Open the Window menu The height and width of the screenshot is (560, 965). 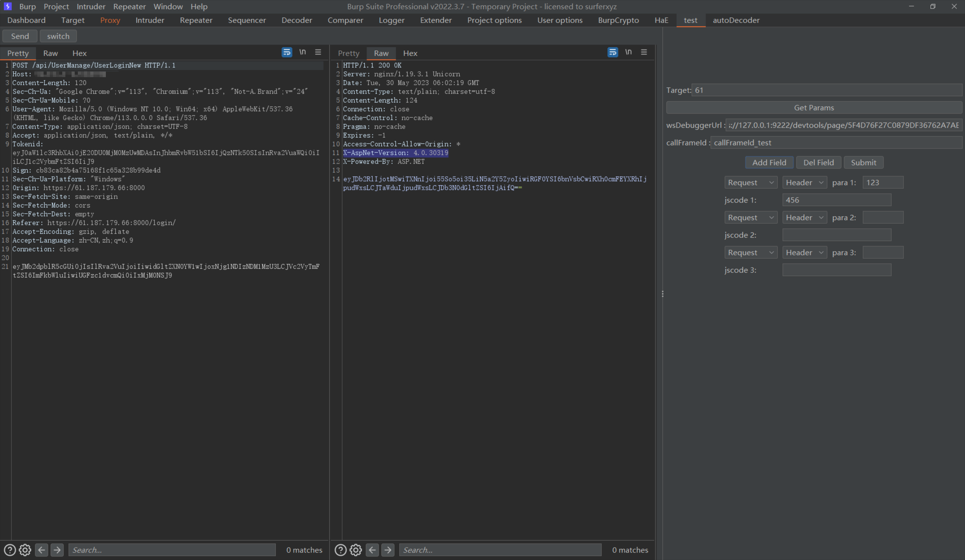point(168,7)
